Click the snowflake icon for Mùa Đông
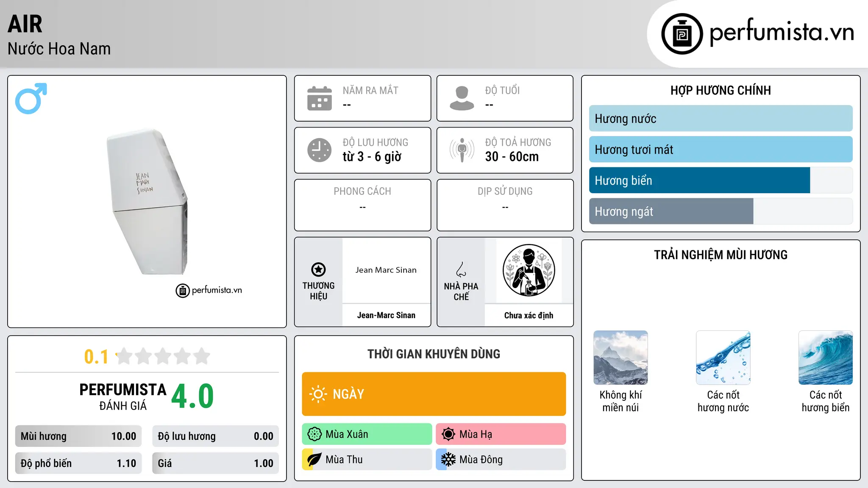 (448, 460)
